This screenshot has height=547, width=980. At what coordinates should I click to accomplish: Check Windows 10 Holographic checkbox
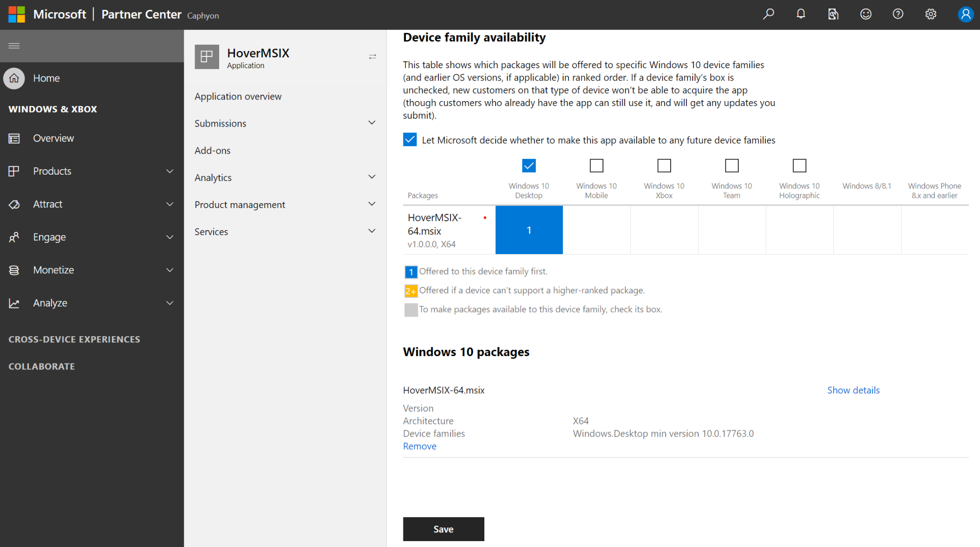point(800,166)
